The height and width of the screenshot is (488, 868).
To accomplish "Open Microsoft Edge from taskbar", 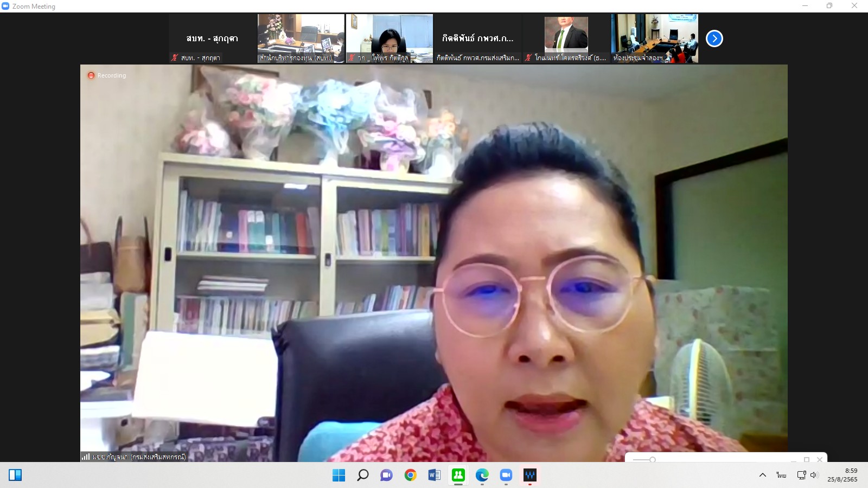I will pos(482,476).
